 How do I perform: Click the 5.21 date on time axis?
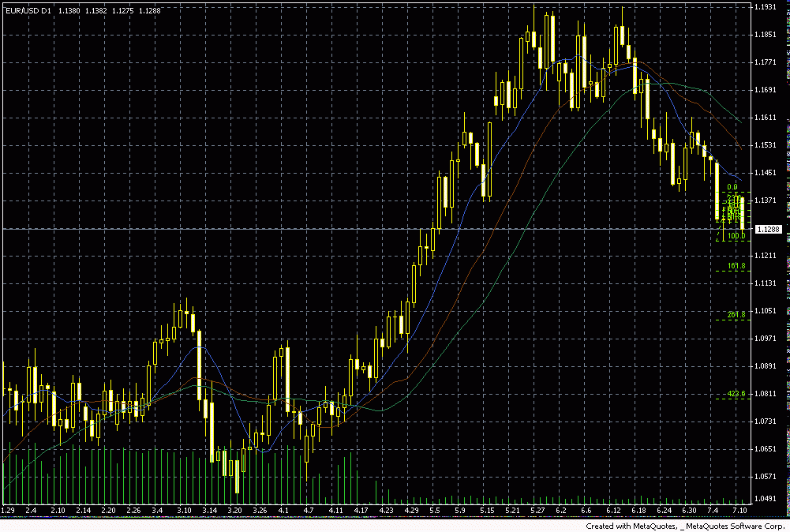(x=512, y=511)
